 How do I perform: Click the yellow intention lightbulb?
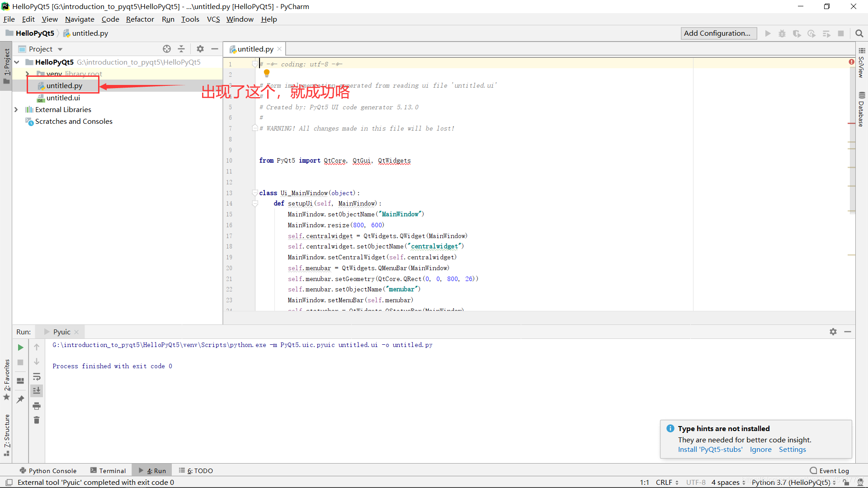267,73
